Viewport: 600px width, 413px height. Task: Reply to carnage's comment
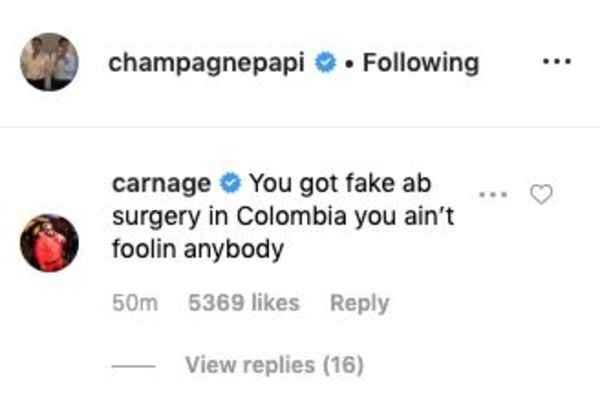click(x=359, y=304)
